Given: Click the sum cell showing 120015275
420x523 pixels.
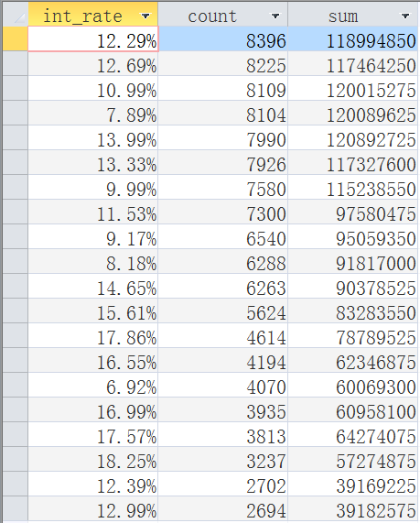Looking at the screenshot, I should [353, 88].
